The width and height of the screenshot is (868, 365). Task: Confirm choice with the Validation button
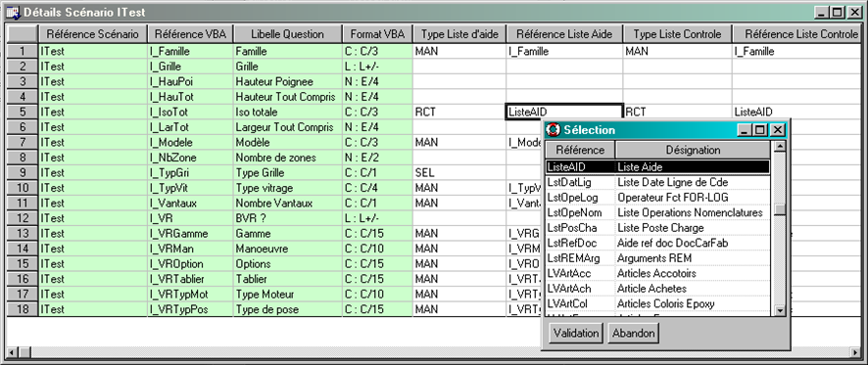click(x=576, y=334)
